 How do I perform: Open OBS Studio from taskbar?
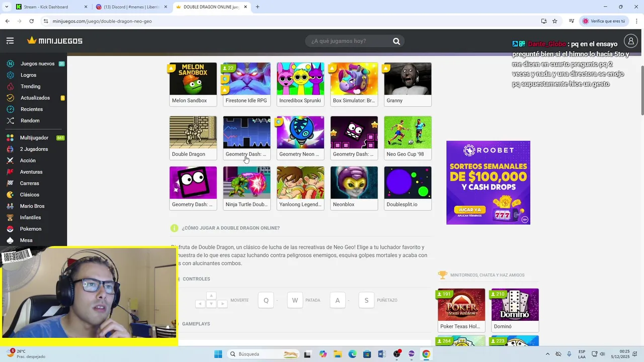click(x=397, y=354)
